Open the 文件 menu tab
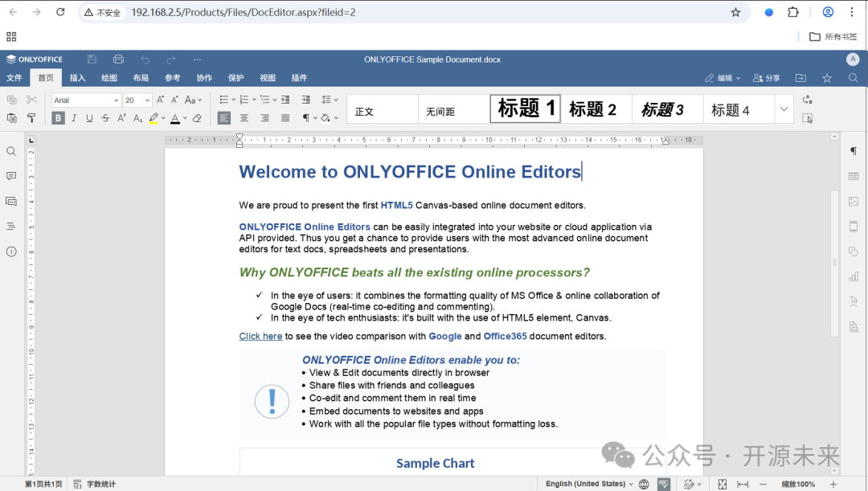The width and height of the screenshot is (868, 491). click(14, 77)
